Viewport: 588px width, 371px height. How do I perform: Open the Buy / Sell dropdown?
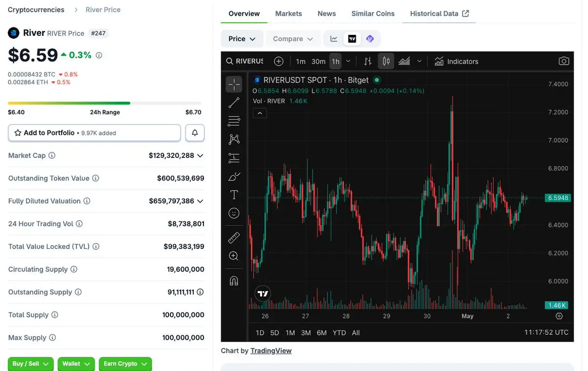(x=31, y=364)
